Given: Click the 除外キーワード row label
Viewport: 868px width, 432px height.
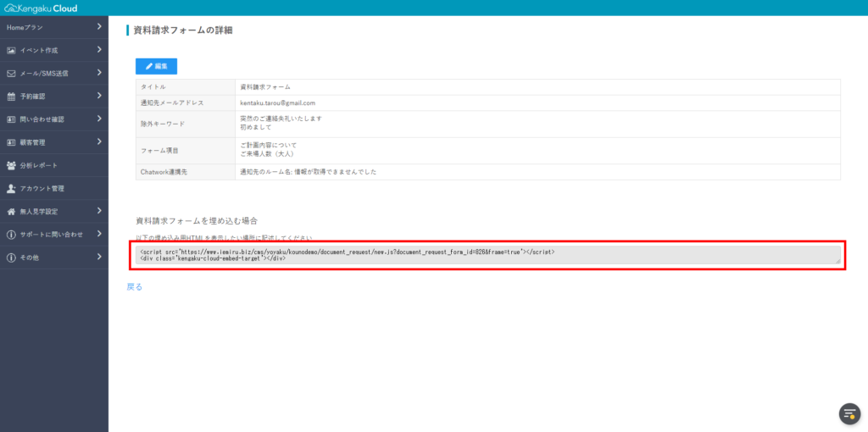Looking at the screenshot, I should click(163, 124).
